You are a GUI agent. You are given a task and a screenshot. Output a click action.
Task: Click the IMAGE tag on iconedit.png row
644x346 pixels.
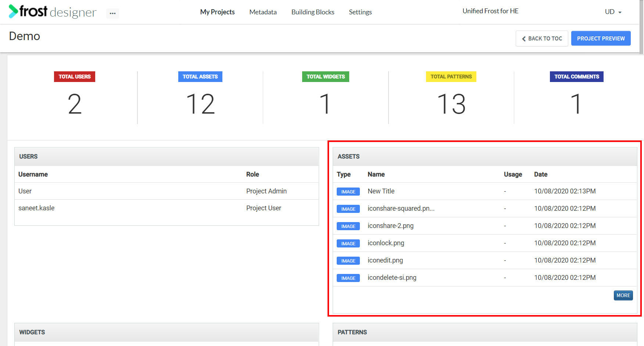click(348, 261)
